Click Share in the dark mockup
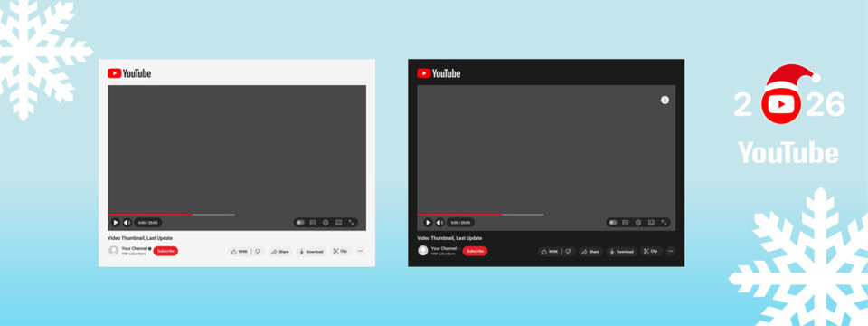The width and height of the screenshot is (868, 326). coord(590,251)
